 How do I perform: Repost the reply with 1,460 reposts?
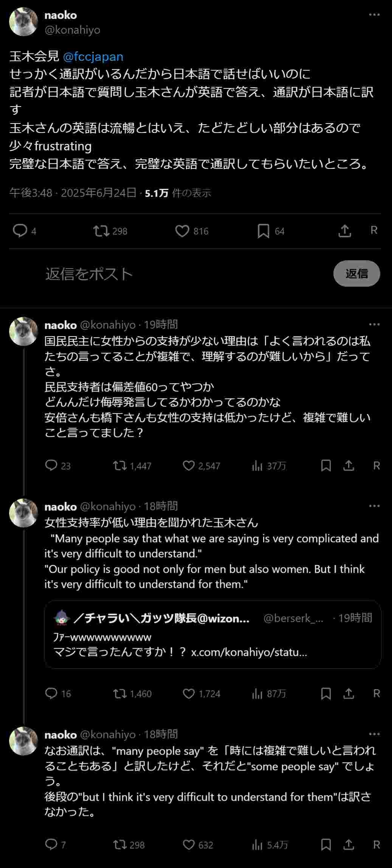click(x=120, y=693)
